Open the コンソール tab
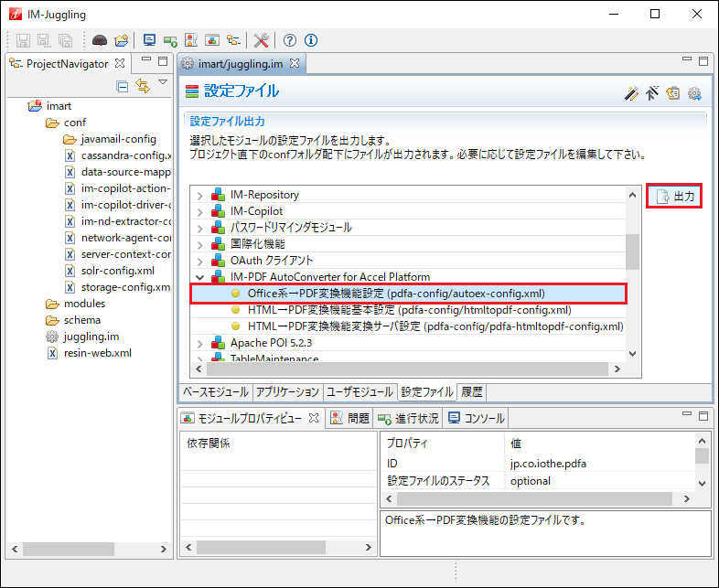The height and width of the screenshot is (588, 719). (x=477, y=418)
